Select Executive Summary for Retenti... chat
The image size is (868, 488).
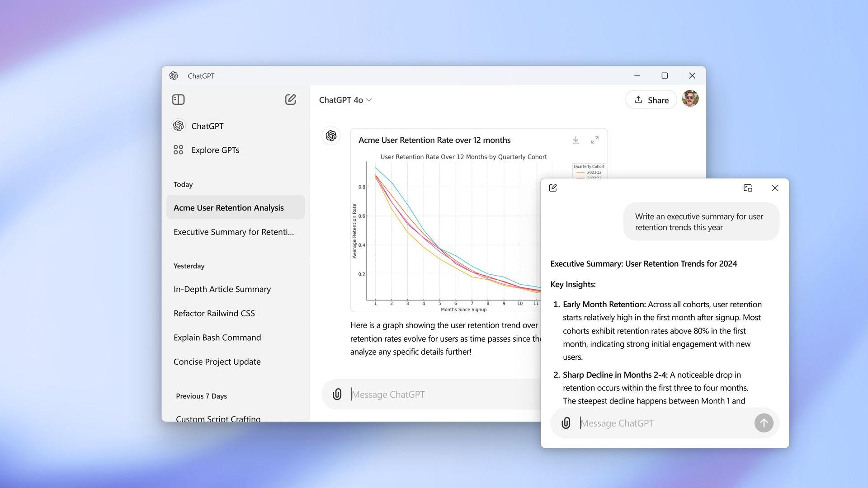point(234,231)
